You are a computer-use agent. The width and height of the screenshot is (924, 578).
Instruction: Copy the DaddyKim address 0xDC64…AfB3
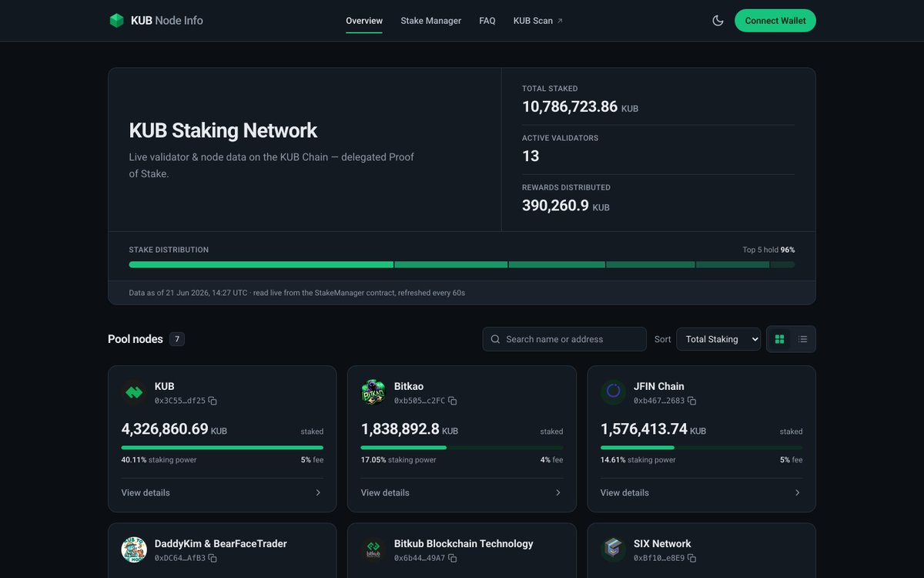pyautogui.click(x=213, y=558)
